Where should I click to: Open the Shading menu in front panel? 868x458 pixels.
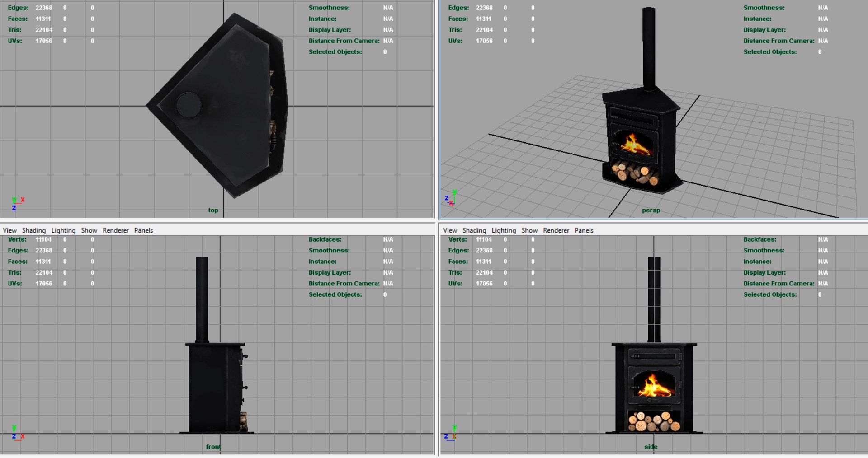click(x=34, y=230)
